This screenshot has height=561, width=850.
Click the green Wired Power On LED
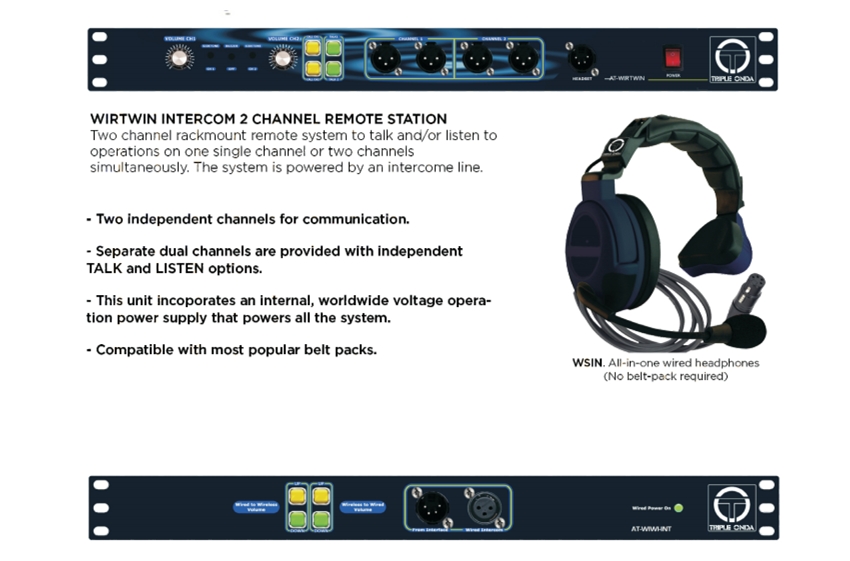678,508
